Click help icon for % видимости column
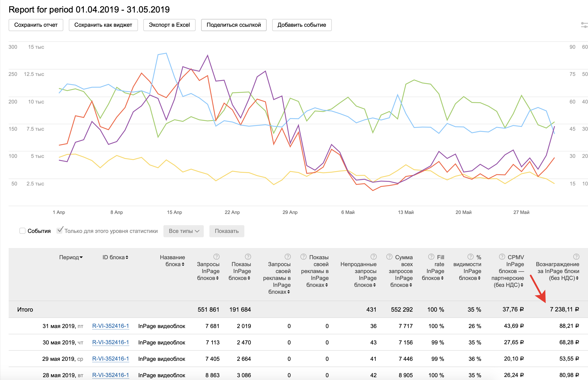 click(471, 257)
